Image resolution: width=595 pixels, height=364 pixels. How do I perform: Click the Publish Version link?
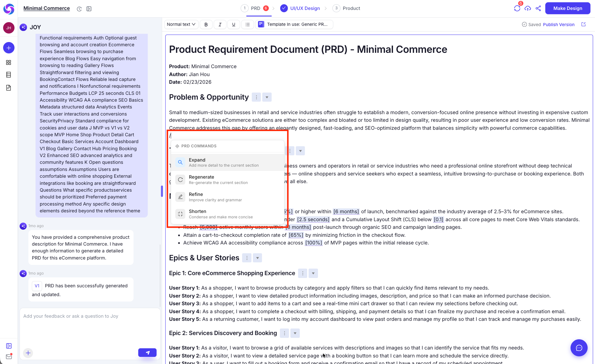(559, 24)
